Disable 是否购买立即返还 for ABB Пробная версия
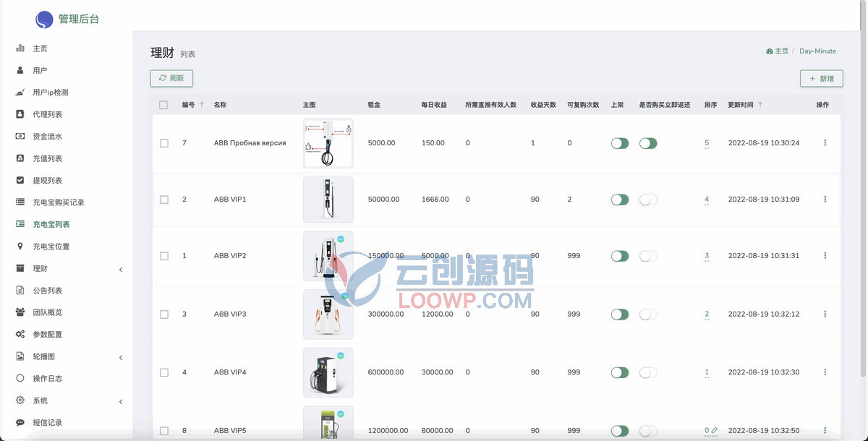Screen dimensions: 868x441 (x=648, y=143)
